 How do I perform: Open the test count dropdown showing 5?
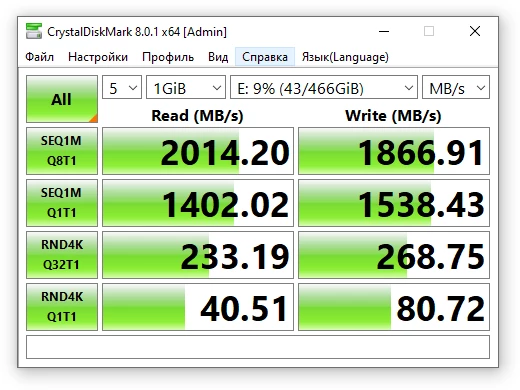tap(122, 87)
